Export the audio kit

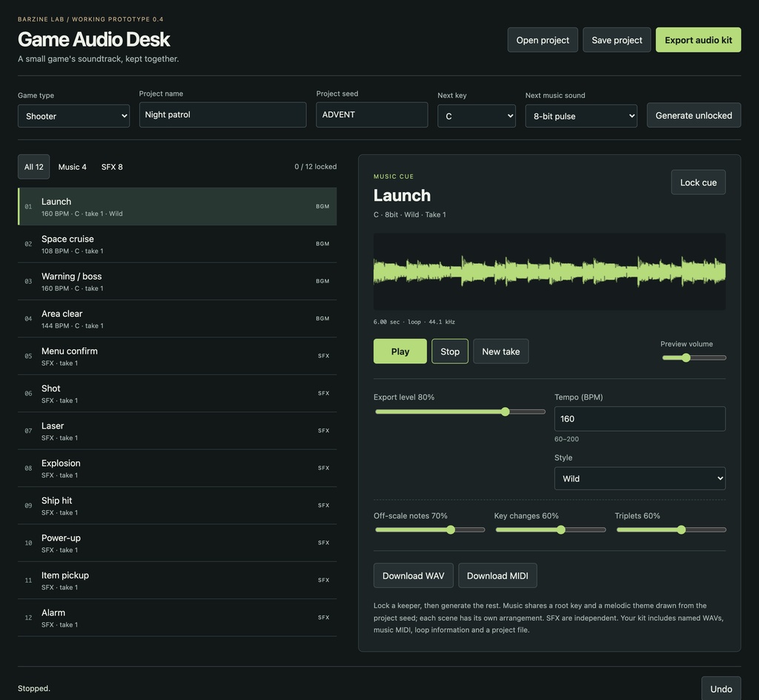pyautogui.click(x=698, y=40)
